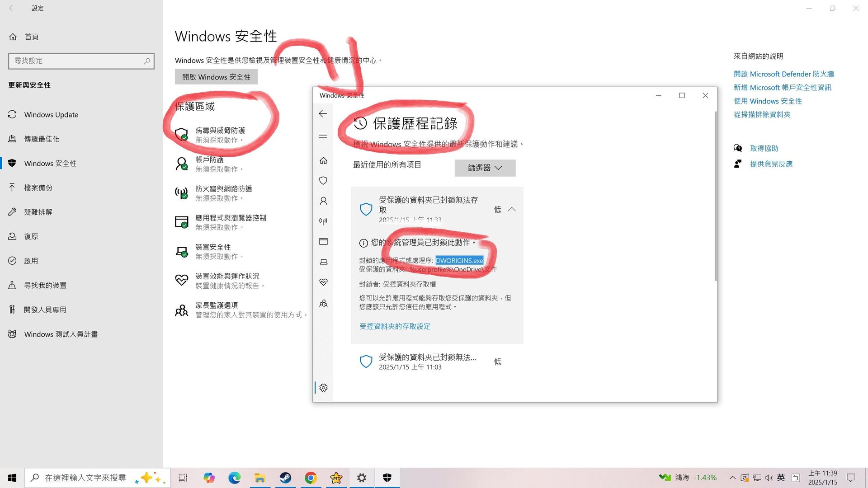Click shield icon of 11:03 blocked entry

366,361
